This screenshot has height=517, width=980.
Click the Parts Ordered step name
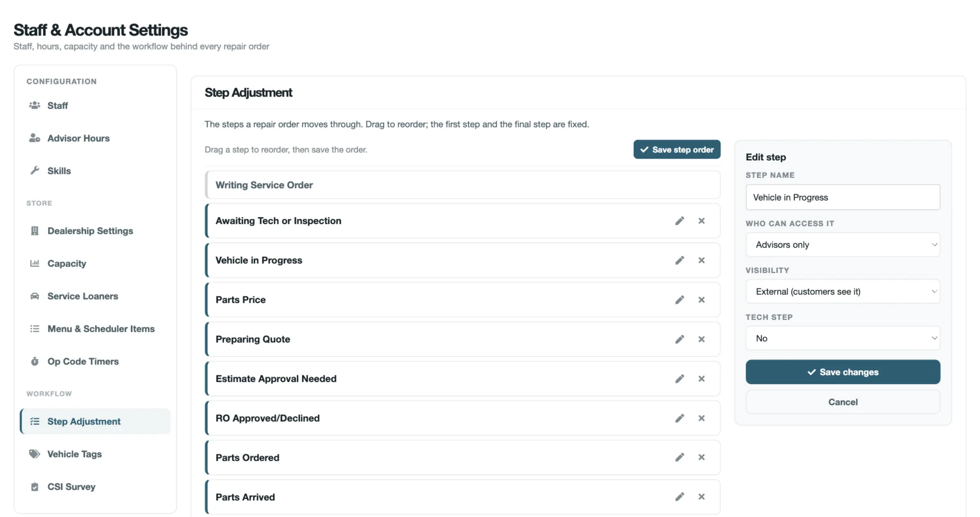coord(247,458)
